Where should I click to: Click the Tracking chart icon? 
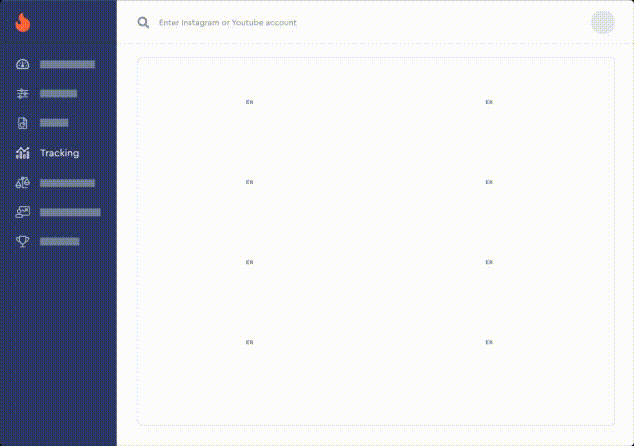click(23, 153)
